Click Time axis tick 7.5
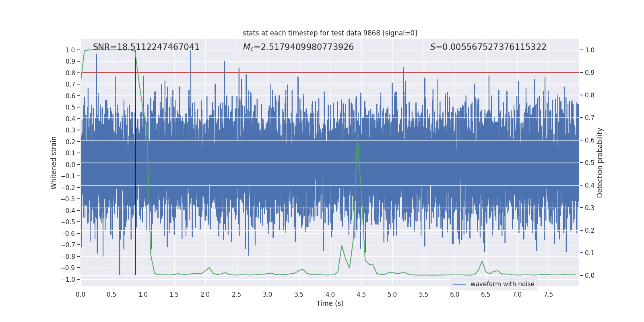Image resolution: width=644 pixels, height=322 pixels. coord(548,295)
